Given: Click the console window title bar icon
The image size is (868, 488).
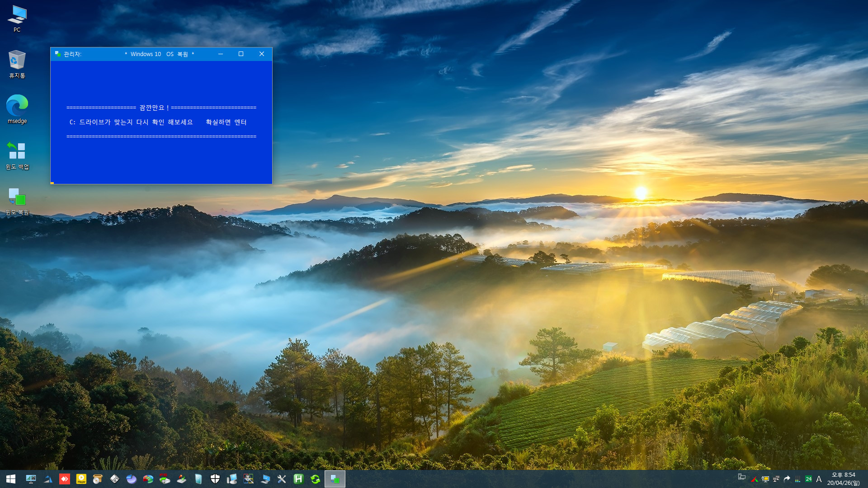Looking at the screenshot, I should click(x=58, y=54).
